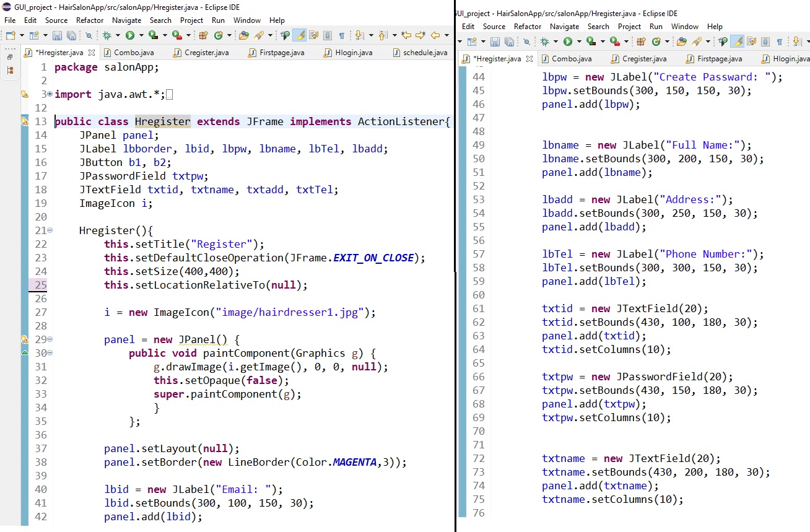The height and width of the screenshot is (532, 810).
Task: Open Run dropdown arrow in right window
Action: coord(579,42)
